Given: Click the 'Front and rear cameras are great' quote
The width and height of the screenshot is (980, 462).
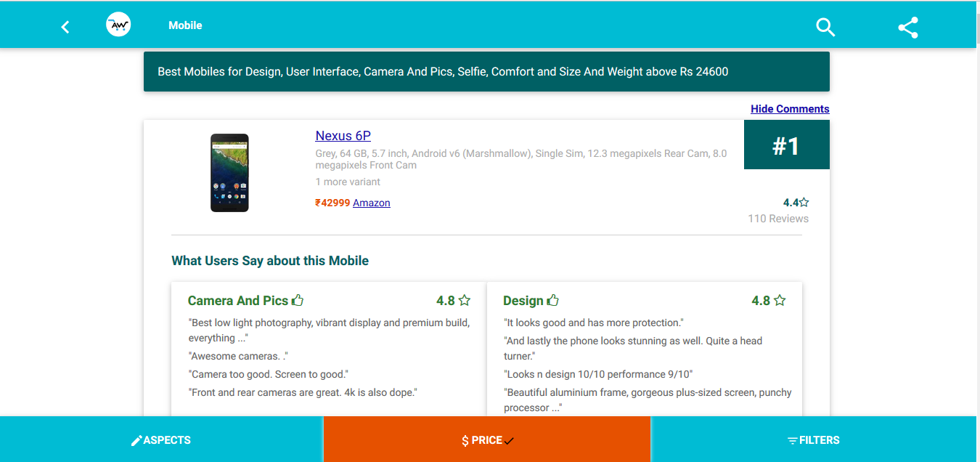Looking at the screenshot, I should [x=303, y=392].
